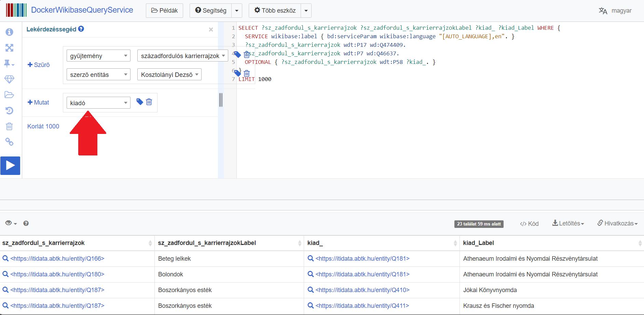
Task: Open the kiadó dropdown
Action: (98, 103)
